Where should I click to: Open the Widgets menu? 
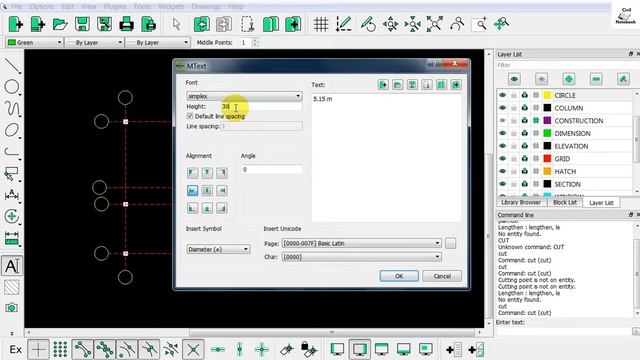[x=171, y=7]
